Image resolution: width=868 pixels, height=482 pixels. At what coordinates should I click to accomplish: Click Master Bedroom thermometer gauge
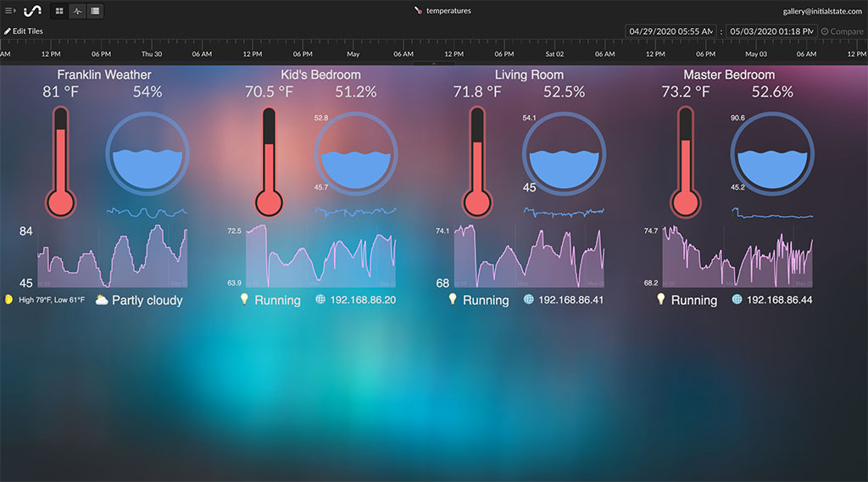point(684,161)
